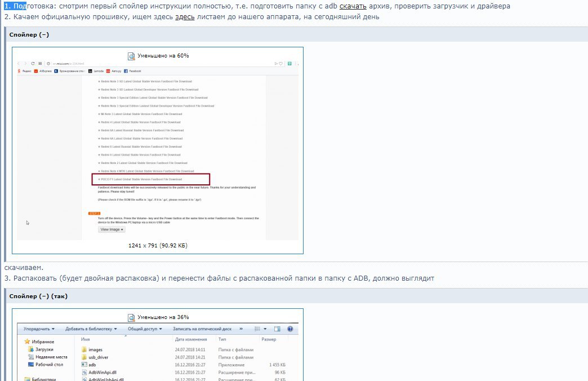
Task: Select the 'usb_driver' folder icon
Action: 84,357
